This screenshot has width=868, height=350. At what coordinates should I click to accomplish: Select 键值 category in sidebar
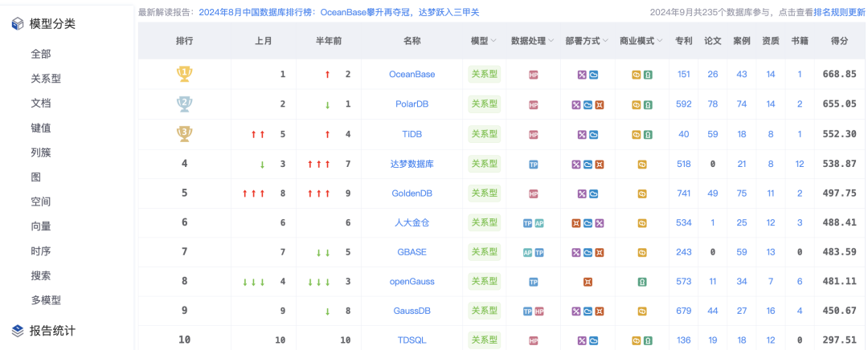(x=41, y=128)
